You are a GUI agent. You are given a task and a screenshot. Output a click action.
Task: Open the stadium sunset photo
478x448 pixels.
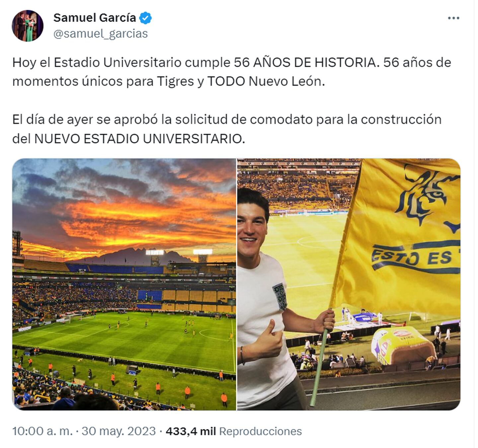[x=124, y=284]
